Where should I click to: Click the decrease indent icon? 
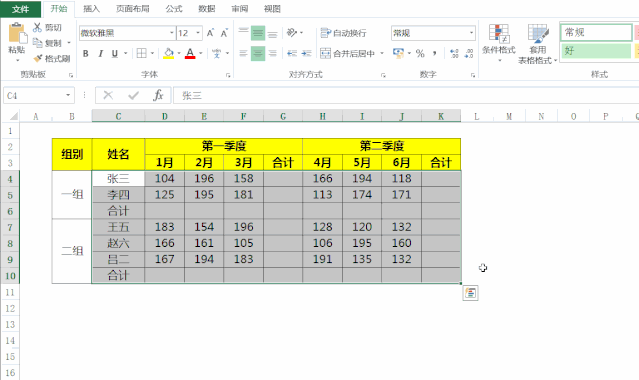(x=292, y=53)
